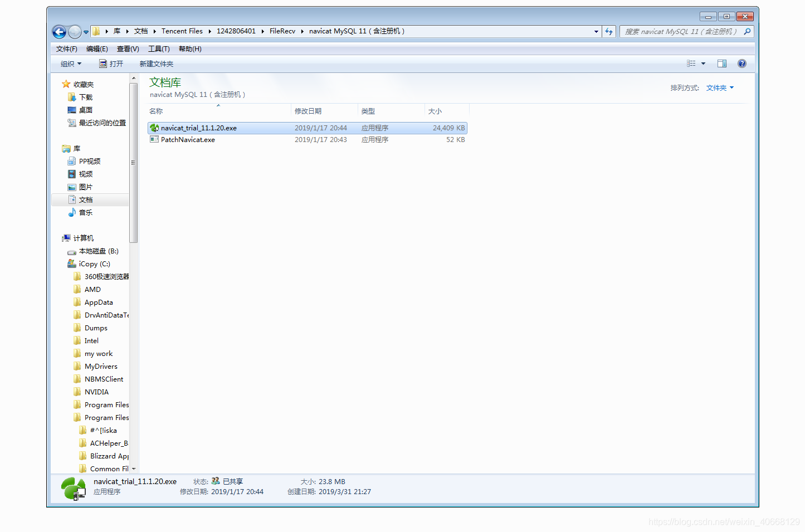Click the PatchNavicat.exe file icon
The height and width of the screenshot is (532, 805).
pyautogui.click(x=154, y=140)
